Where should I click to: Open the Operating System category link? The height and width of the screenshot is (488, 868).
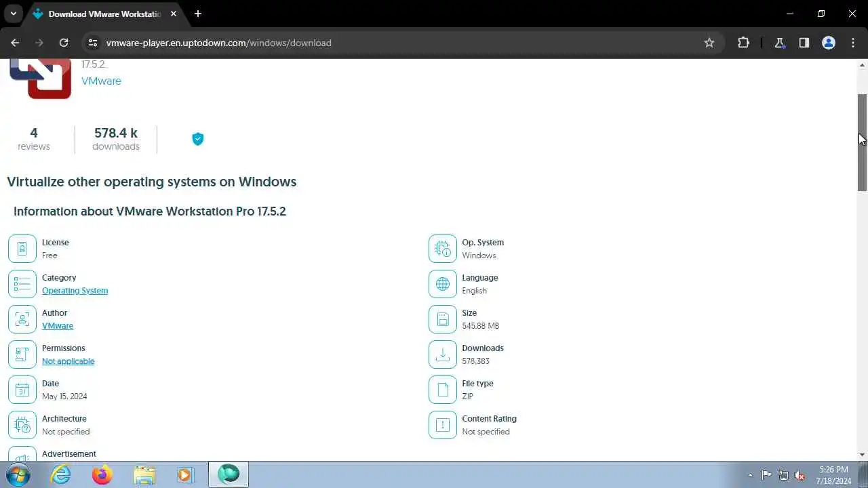(x=75, y=291)
